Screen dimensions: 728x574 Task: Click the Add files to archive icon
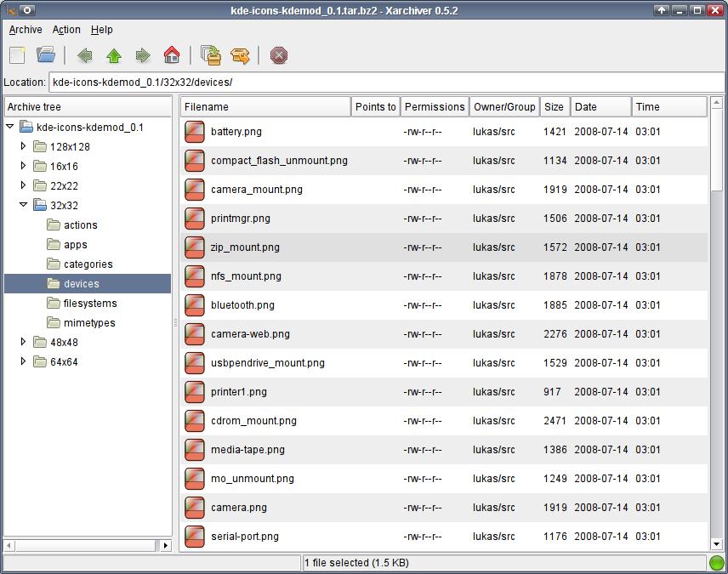(x=211, y=55)
